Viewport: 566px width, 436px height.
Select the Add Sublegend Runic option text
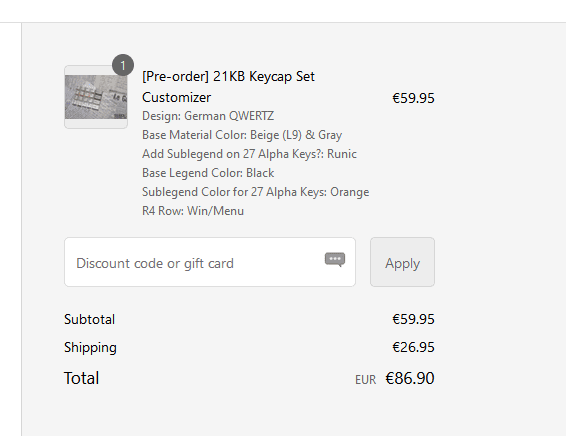pos(249,154)
